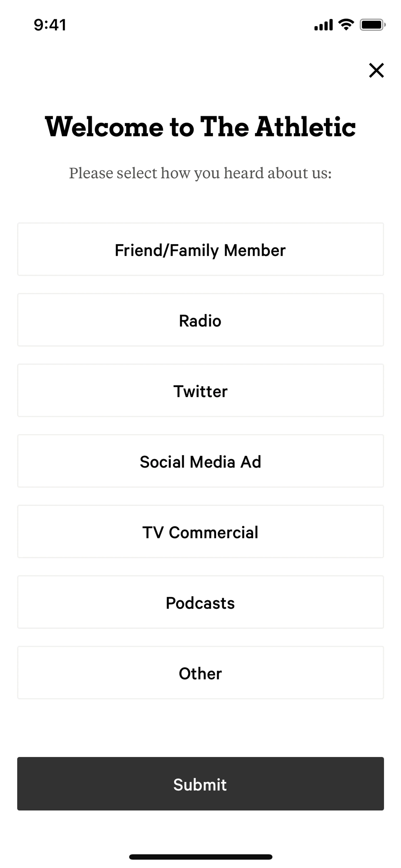Tap the 'Please select how you heard' text
This screenshot has width=401, height=868.
[200, 173]
